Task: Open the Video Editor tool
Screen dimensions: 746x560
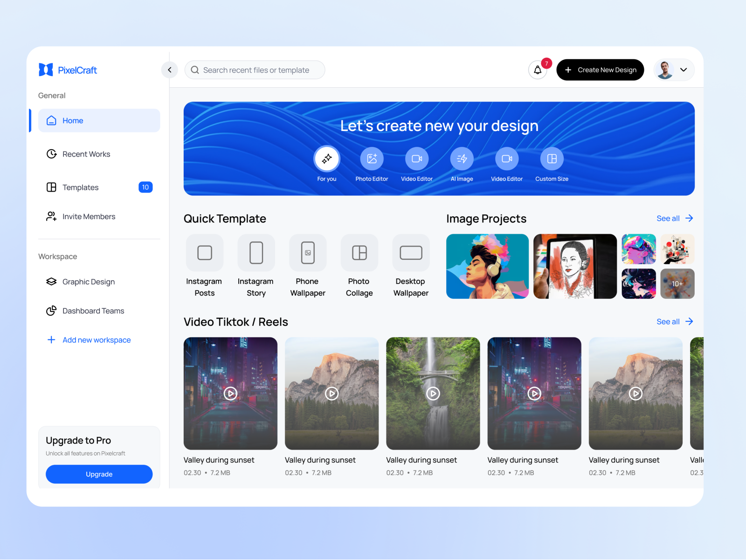Action: [417, 159]
